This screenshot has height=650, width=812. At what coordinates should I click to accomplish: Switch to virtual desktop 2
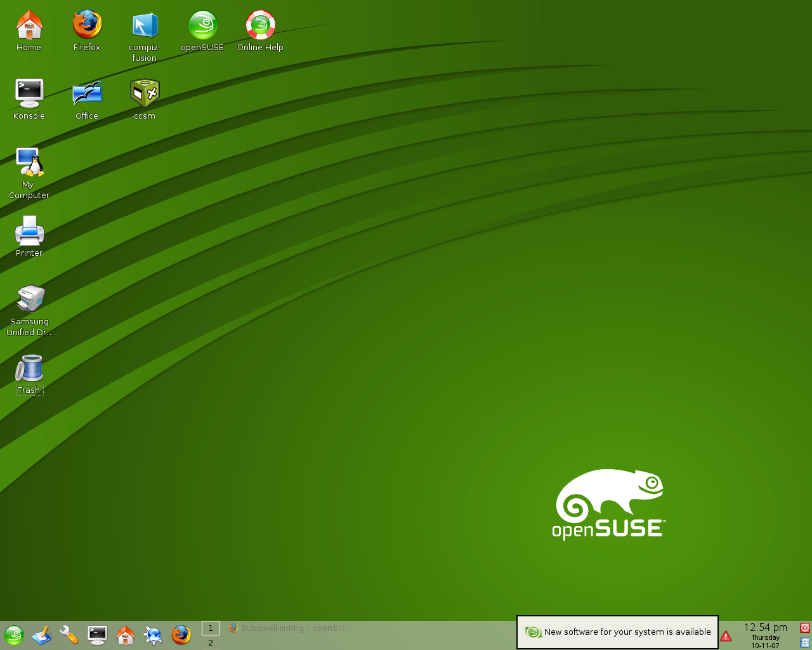pos(211,642)
